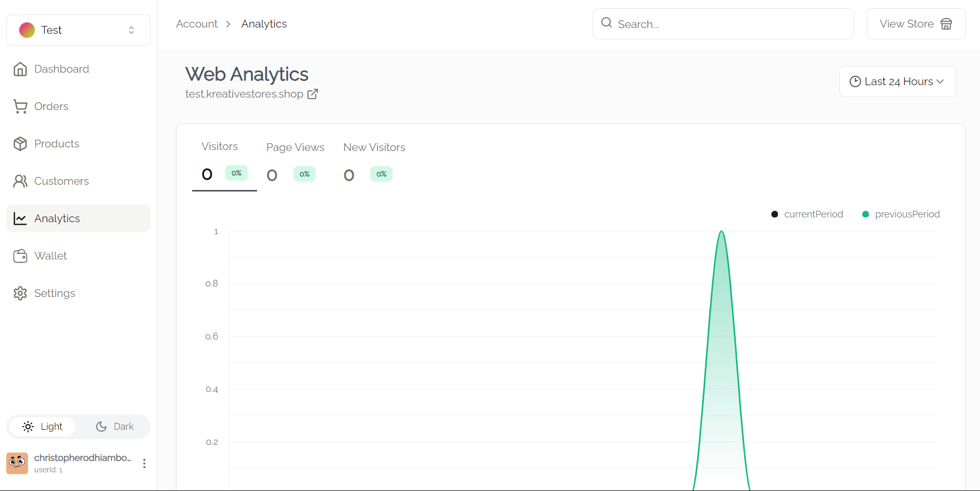
Task: Open Orders via the cart icon
Action: pos(20,106)
